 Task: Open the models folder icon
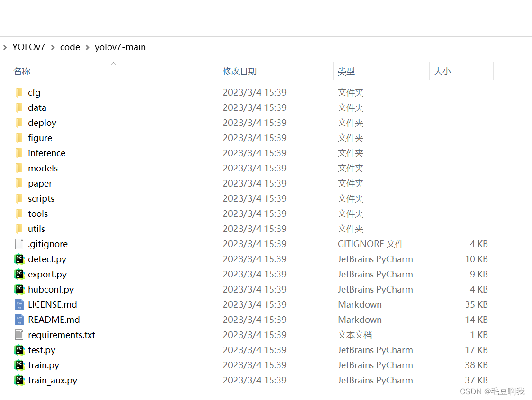(18, 168)
